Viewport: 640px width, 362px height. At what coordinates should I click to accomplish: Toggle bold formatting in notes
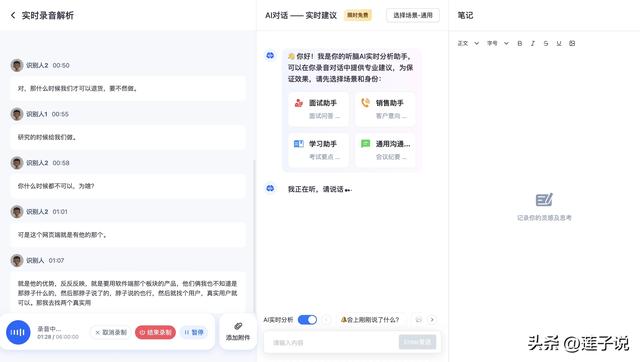[x=520, y=43]
